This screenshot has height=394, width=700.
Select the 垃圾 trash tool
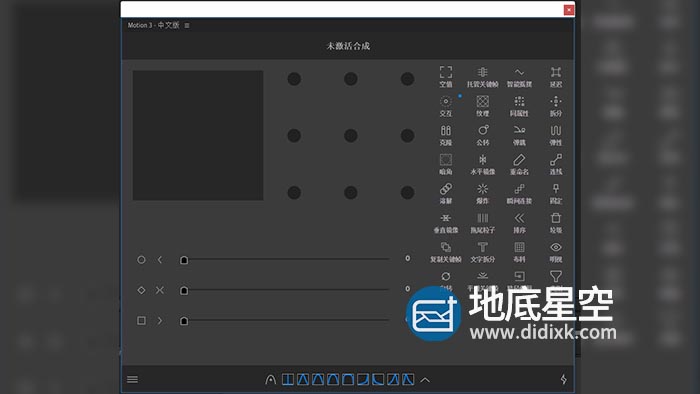[556, 223]
